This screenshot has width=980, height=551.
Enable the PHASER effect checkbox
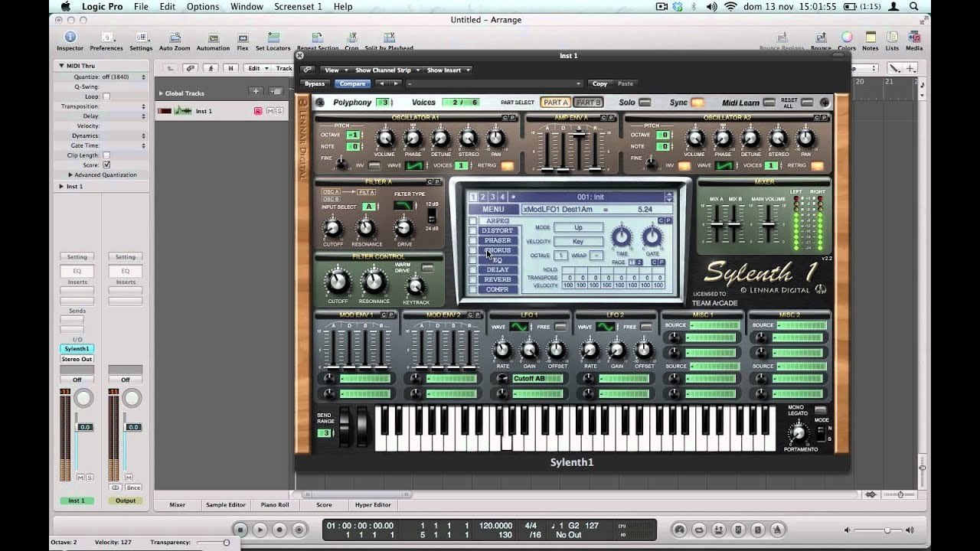pyautogui.click(x=473, y=240)
